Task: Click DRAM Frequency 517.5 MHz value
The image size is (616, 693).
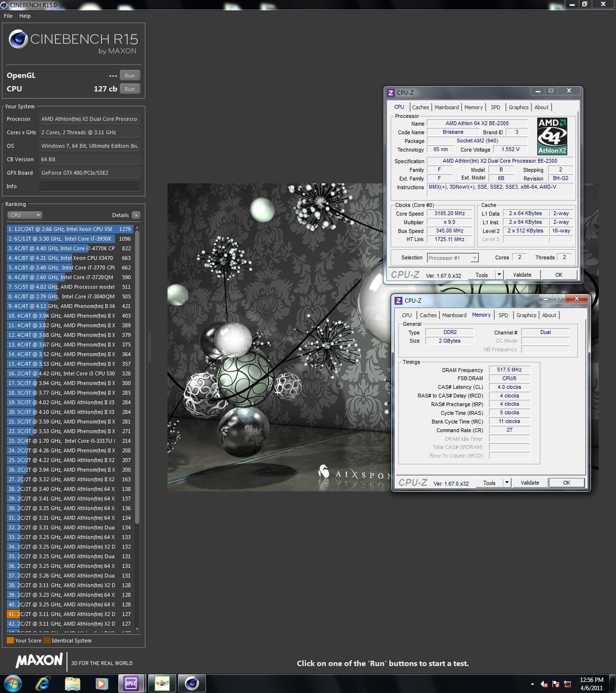Action: [509, 370]
